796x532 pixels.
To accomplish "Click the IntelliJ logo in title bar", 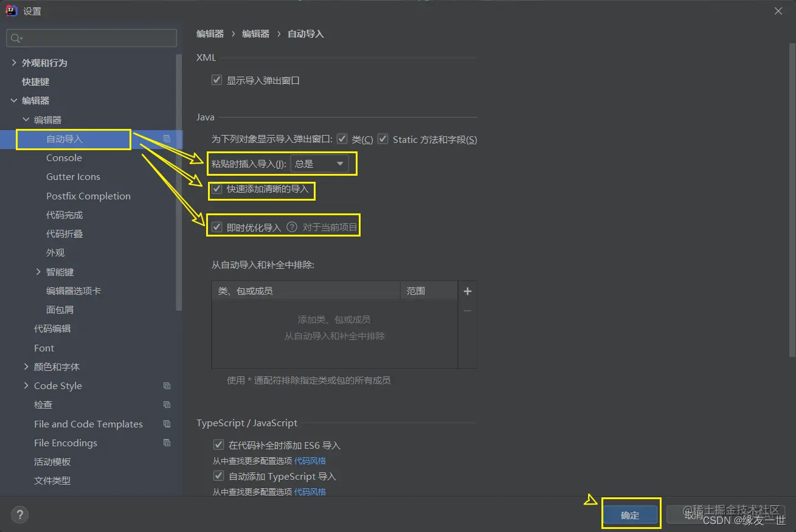I will pyautogui.click(x=11, y=11).
